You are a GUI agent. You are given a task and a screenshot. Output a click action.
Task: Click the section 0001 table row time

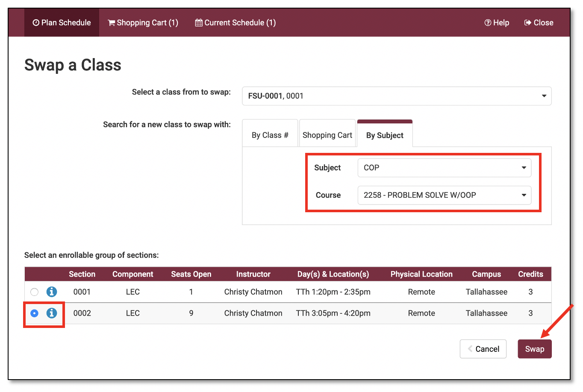point(333,292)
